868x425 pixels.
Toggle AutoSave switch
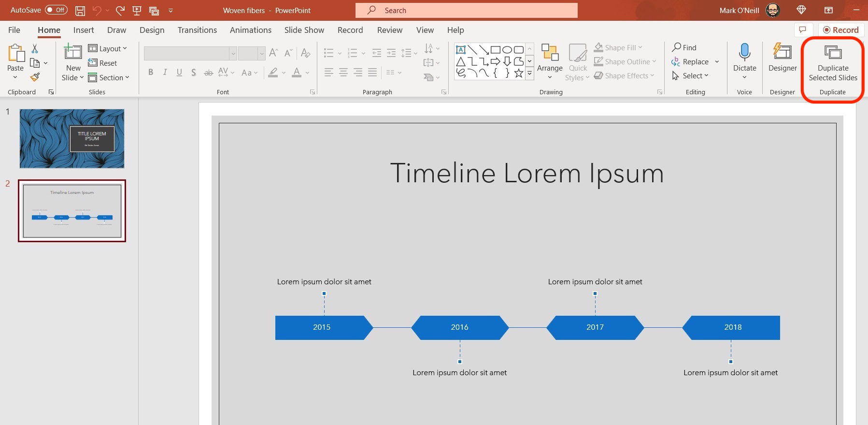[56, 10]
